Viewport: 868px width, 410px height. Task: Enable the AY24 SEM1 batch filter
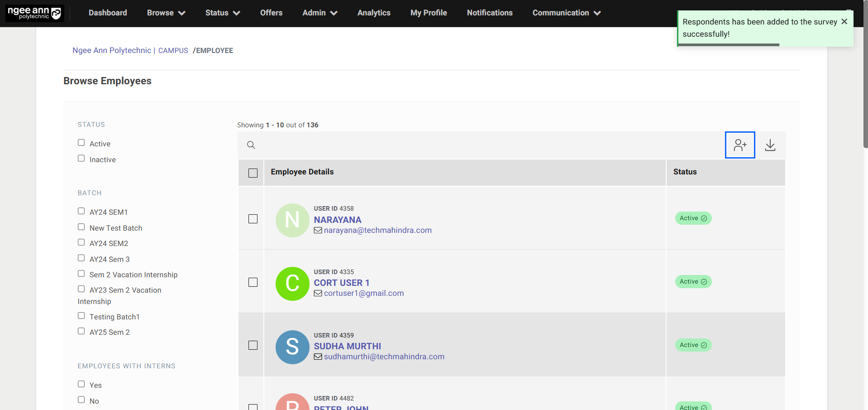81,211
